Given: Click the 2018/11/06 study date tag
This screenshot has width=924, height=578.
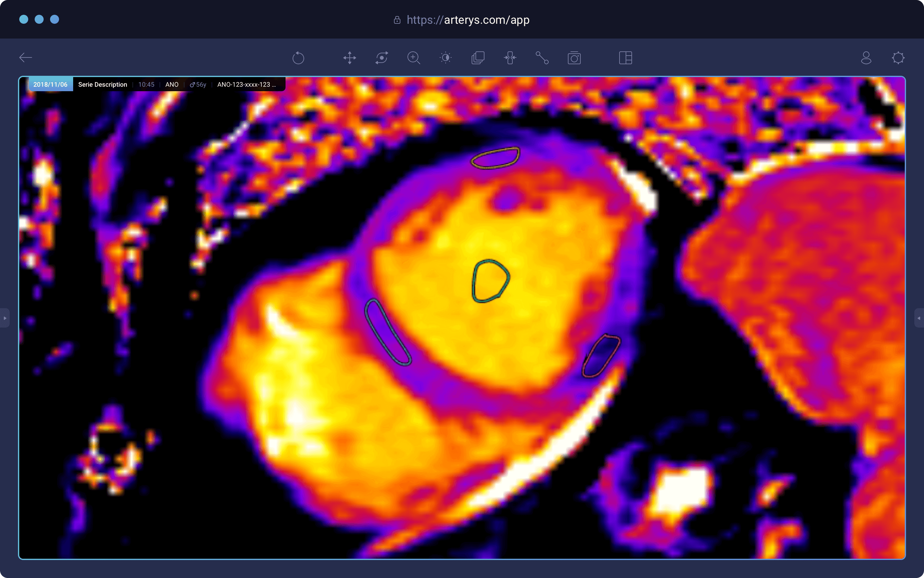Looking at the screenshot, I should [x=50, y=84].
